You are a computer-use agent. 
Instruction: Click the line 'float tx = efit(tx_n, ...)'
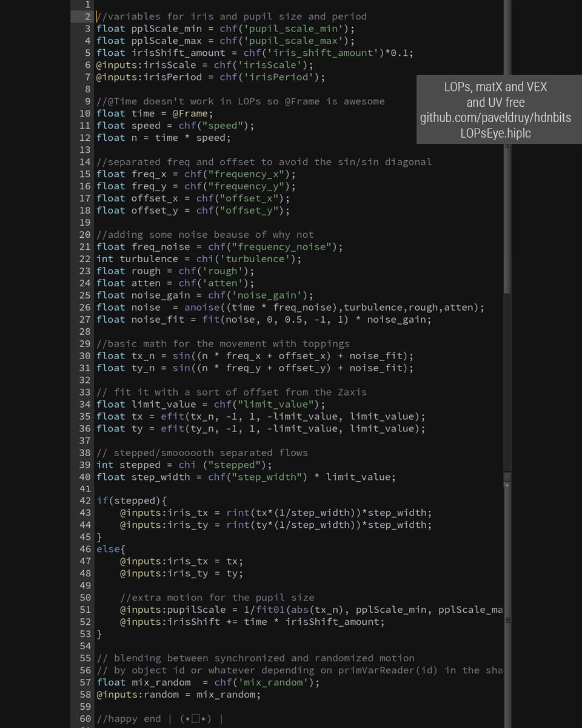pyautogui.click(x=261, y=417)
